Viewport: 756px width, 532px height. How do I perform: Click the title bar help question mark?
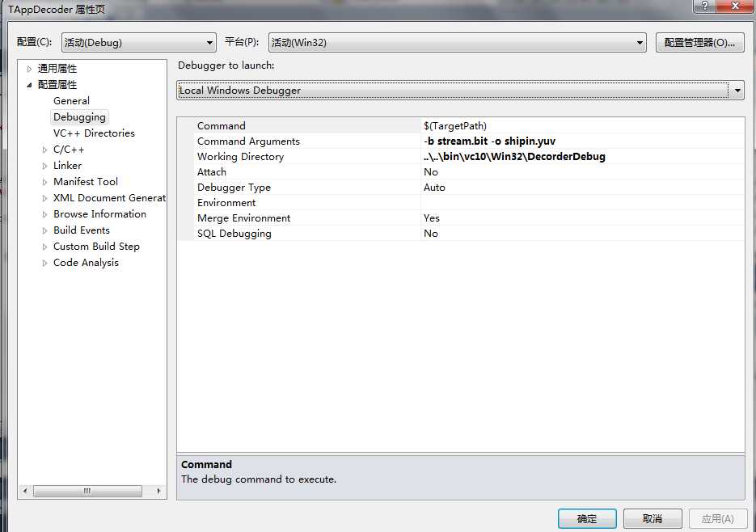[704, 6]
